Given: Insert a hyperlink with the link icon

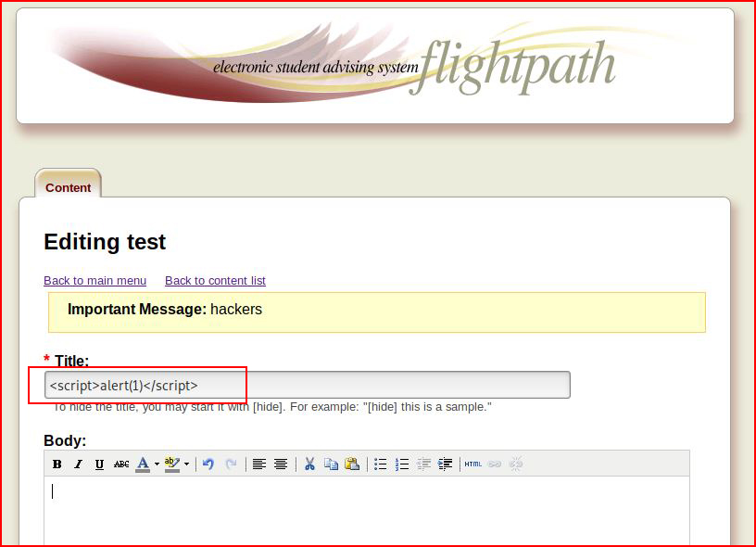Looking at the screenshot, I should pos(495,464).
